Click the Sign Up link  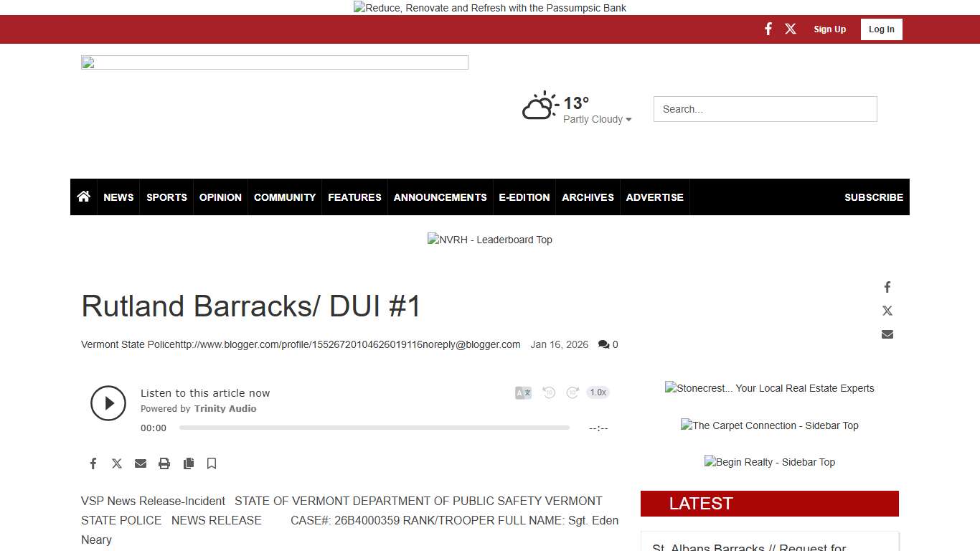(829, 29)
